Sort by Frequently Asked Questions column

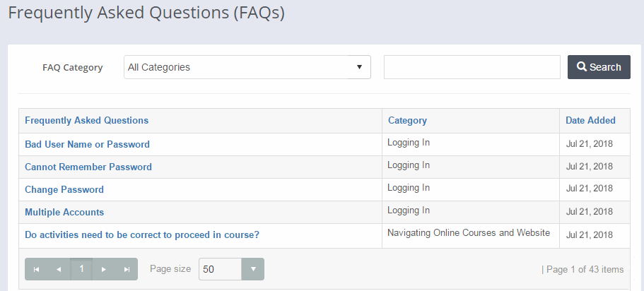[86, 121]
